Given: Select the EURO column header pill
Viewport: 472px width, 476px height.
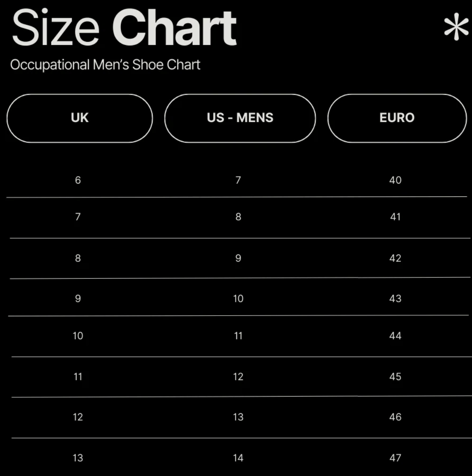Looking at the screenshot, I should (397, 118).
